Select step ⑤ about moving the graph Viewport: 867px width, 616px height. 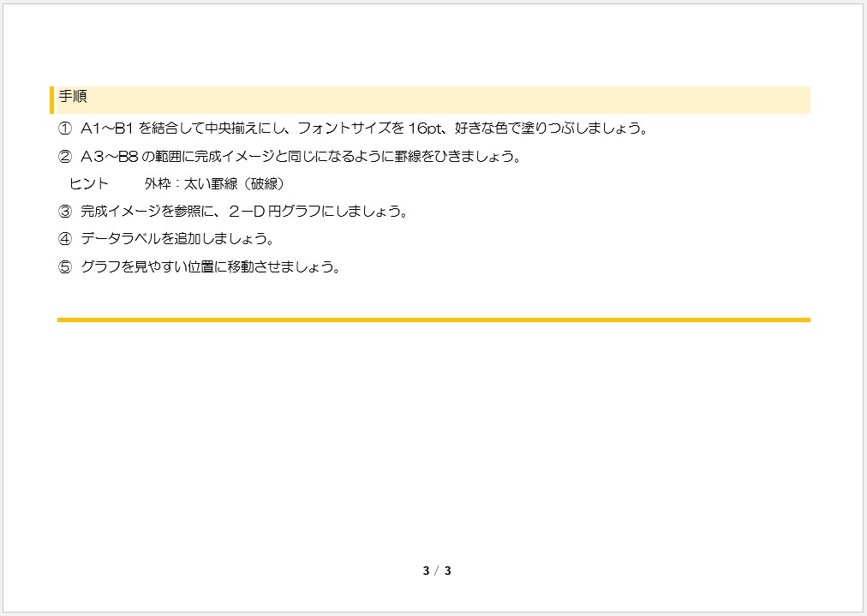click(x=199, y=267)
